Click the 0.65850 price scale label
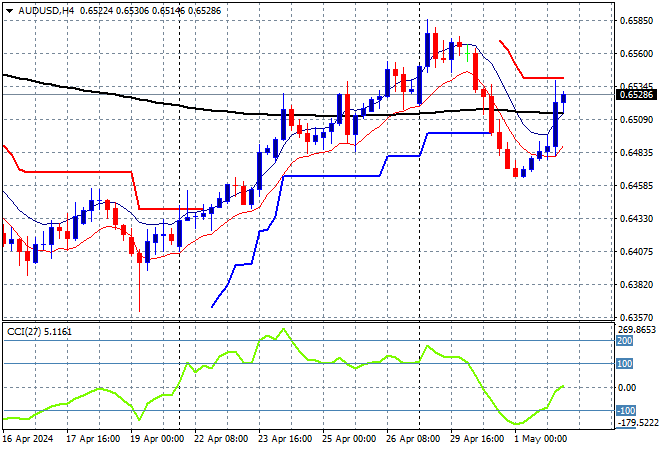Screen dimensions: 660x450 [x=636, y=21]
